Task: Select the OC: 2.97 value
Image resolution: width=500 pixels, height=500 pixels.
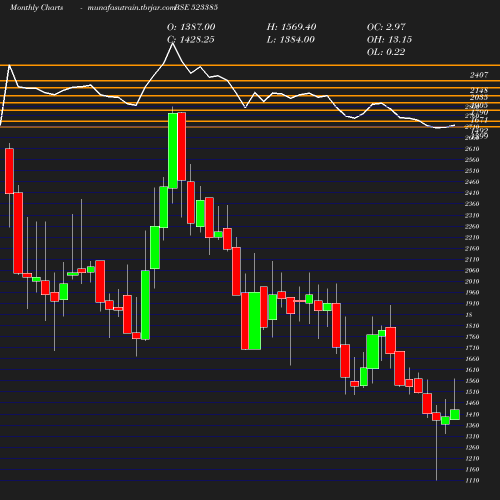Action: [386, 27]
